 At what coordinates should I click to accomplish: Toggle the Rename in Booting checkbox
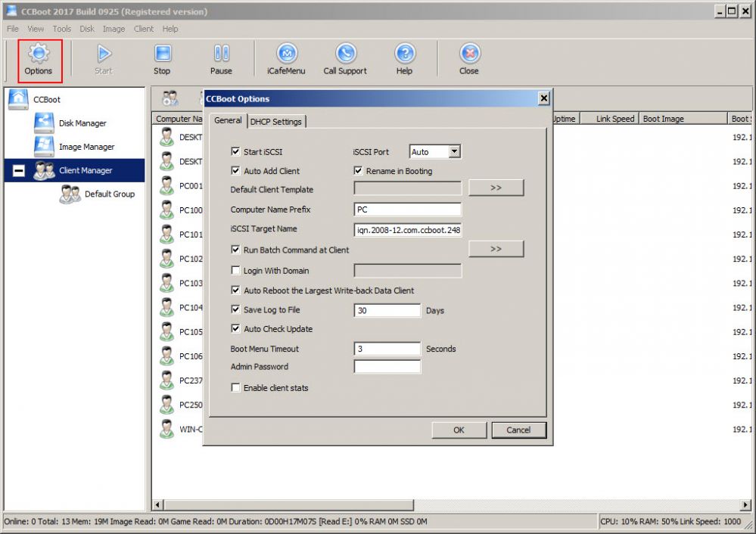358,171
